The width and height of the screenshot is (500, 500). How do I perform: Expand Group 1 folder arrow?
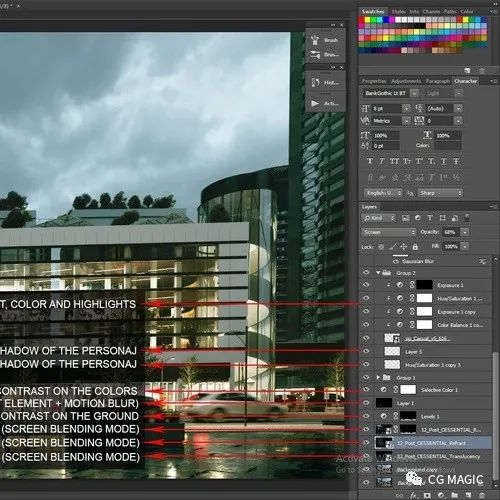[x=378, y=377]
